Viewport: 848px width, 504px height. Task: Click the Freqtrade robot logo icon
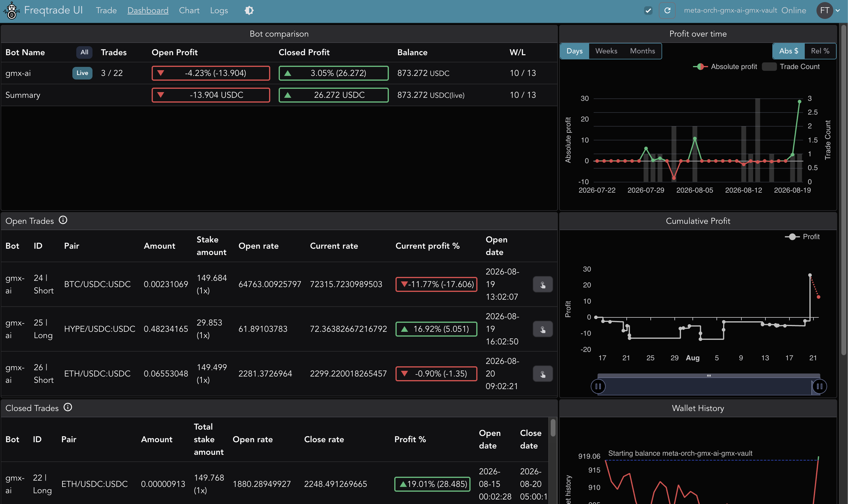11,10
